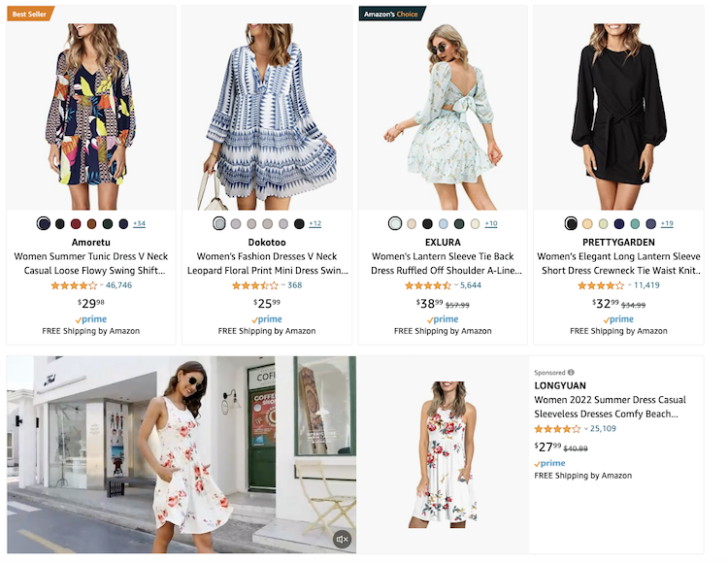728x563 pixels.
Task: Expand rating dropdown arrow for Dokotoo dress
Action: [282, 285]
